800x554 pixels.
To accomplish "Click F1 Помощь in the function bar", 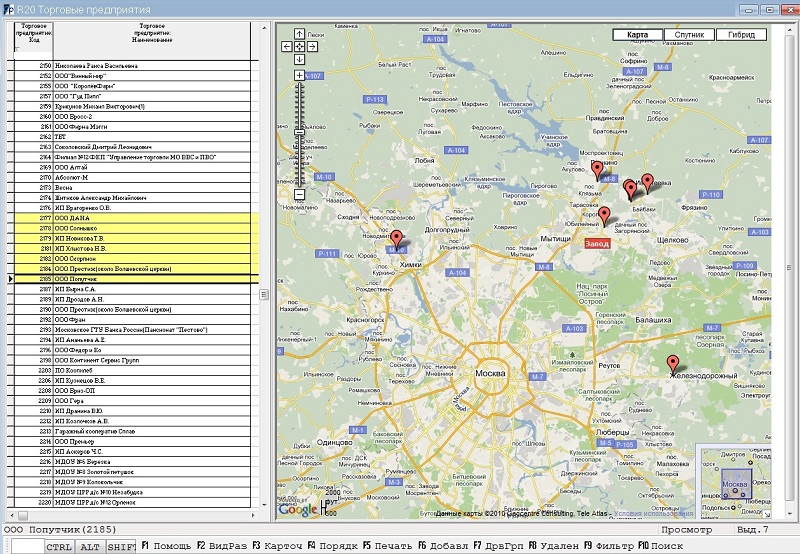I will (x=166, y=546).
